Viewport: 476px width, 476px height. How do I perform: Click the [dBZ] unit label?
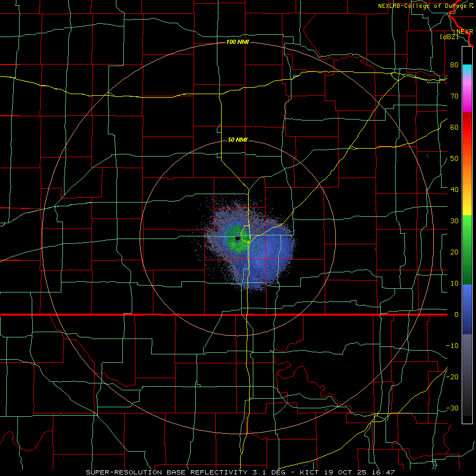449,37
